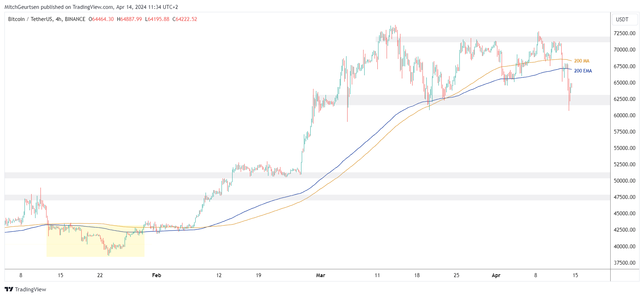Click the 65000.00 price axis label
This screenshot has width=644, height=297.
(x=624, y=83)
